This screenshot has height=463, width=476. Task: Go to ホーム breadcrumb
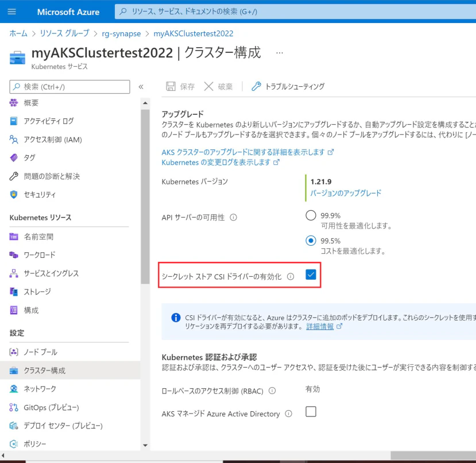point(18,33)
